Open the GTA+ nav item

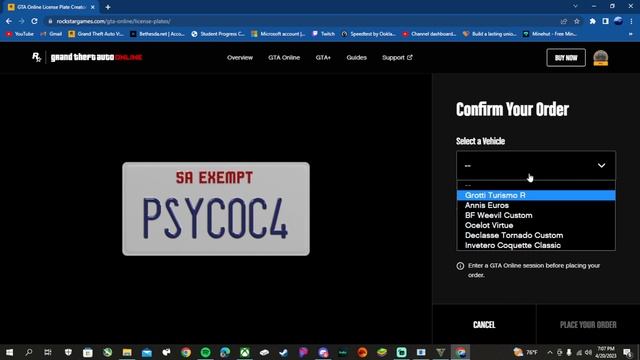pyautogui.click(x=323, y=58)
